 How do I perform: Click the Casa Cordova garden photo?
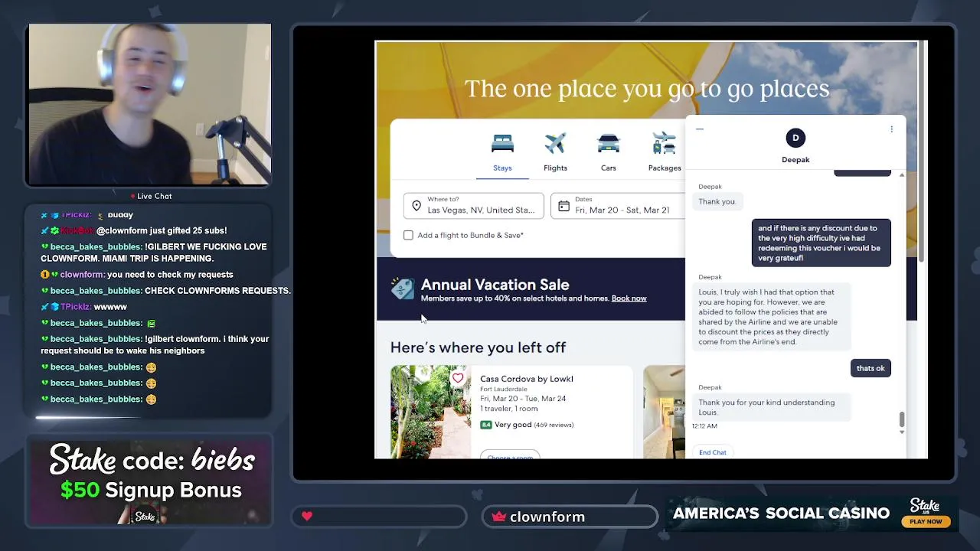pyautogui.click(x=430, y=412)
